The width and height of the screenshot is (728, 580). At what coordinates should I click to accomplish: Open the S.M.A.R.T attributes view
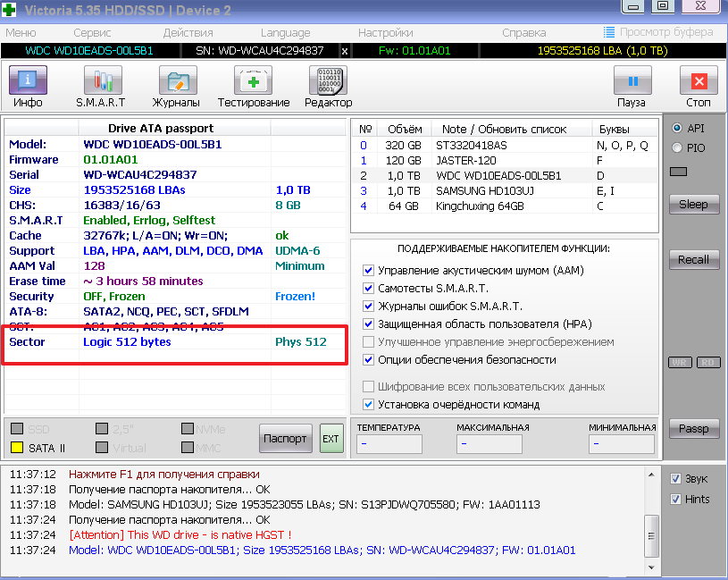click(102, 87)
